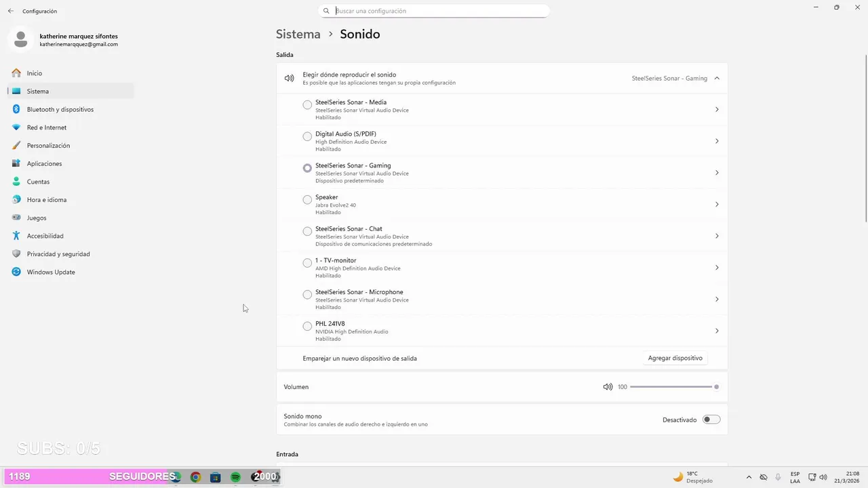Go back using the arrow beside Configuración
Viewport: 868px width, 488px height.
coord(11,11)
